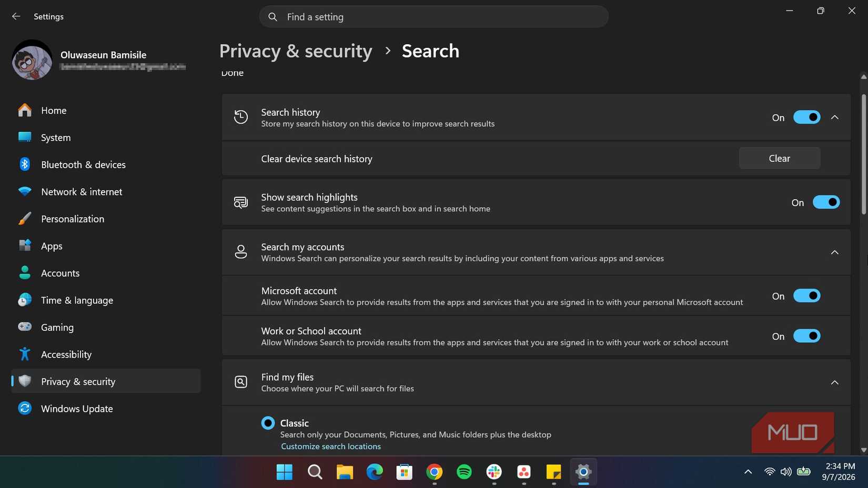This screenshot has width=868, height=488.
Task: Click the Search my accounts person icon
Action: 241,252
